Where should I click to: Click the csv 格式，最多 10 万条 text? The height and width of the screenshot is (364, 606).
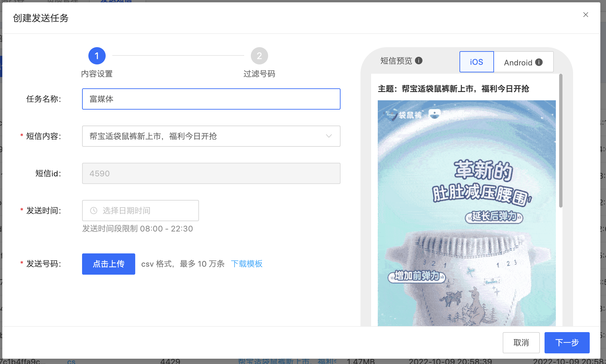[x=183, y=264]
